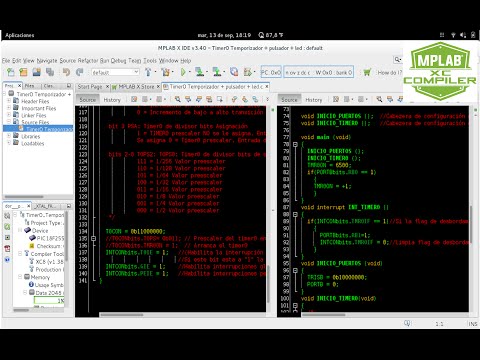Click Last Edit icon in left editor toolbar
This screenshot has width=480, height=360.
[x=134, y=99]
